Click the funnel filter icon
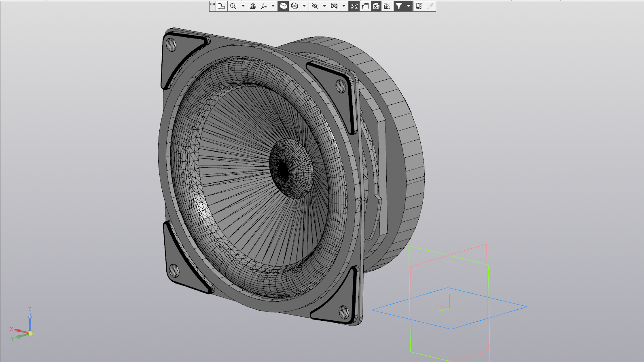 399,6
